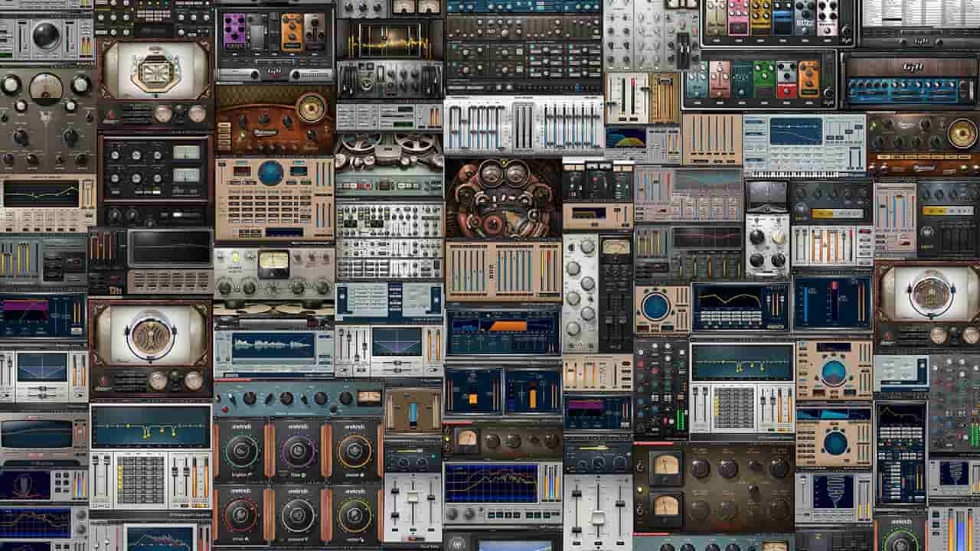Click the circular blue radar display
This screenshot has width=980, height=551.
coord(655,308)
